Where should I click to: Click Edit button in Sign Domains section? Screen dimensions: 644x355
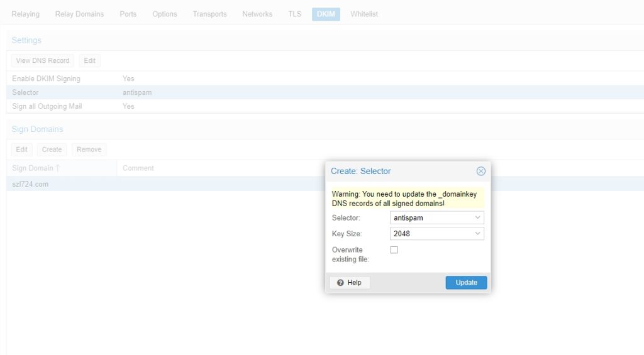pyautogui.click(x=22, y=150)
